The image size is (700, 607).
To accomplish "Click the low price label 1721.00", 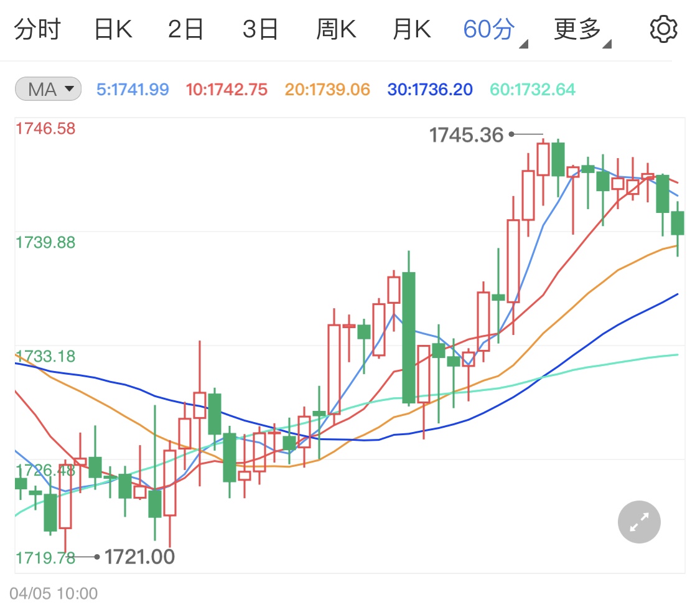I will pos(139,557).
